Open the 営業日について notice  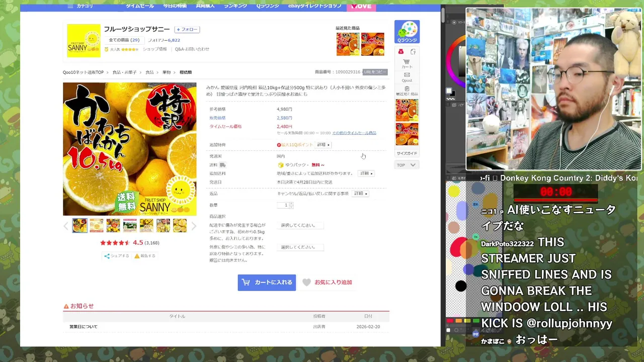[x=84, y=327]
